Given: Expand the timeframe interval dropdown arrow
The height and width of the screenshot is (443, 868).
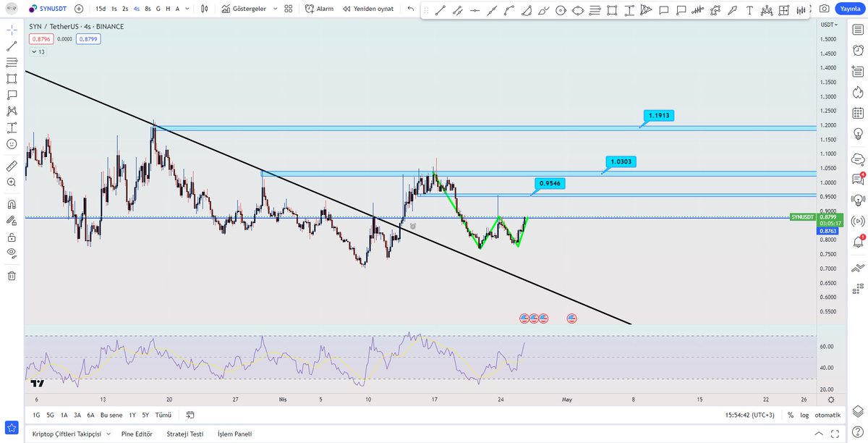Looking at the screenshot, I should 188,9.
